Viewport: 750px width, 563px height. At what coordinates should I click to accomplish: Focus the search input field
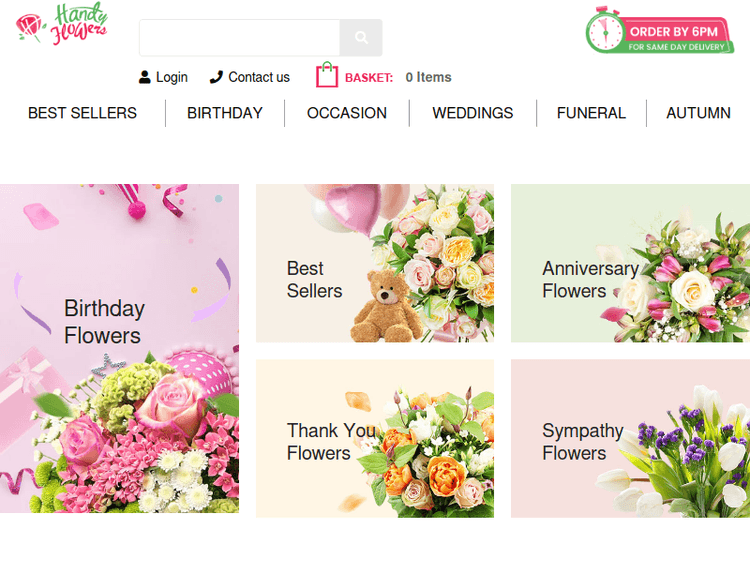(x=240, y=38)
